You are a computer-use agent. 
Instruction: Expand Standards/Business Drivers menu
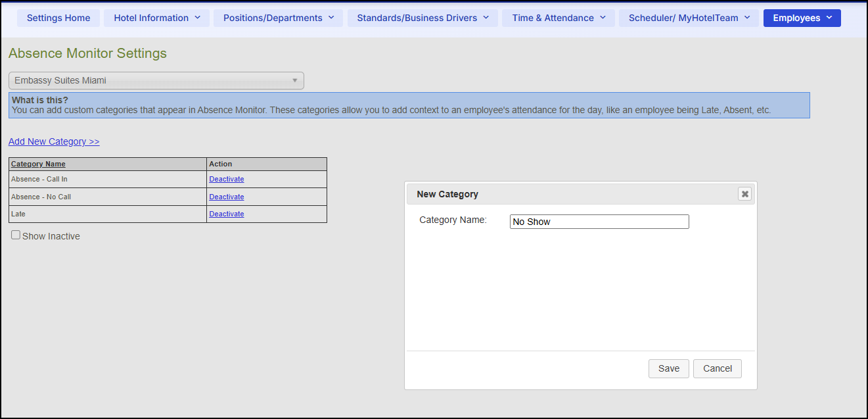(x=423, y=18)
